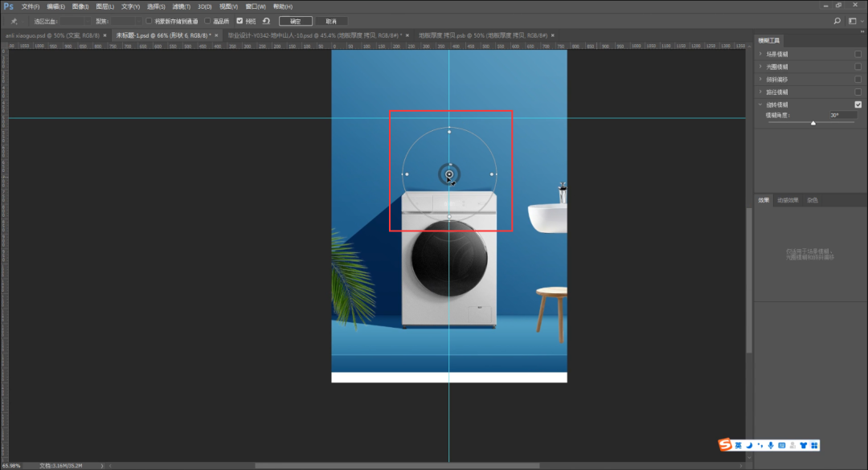Click the workspace layout switcher icon
The height and width of the screenshot is (470, 868).
point(853,21)
